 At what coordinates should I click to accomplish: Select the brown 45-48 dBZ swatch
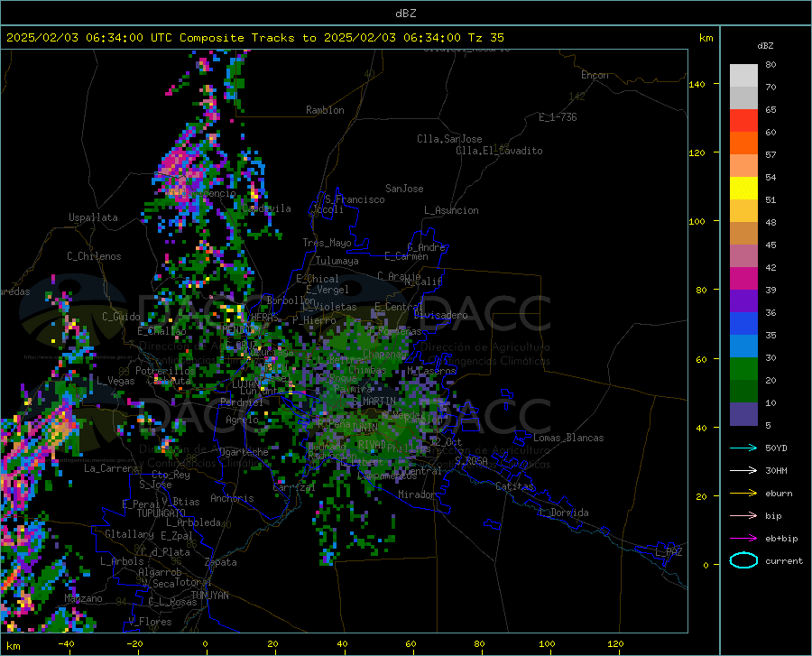pyautogui.click(x=743, y=234)
